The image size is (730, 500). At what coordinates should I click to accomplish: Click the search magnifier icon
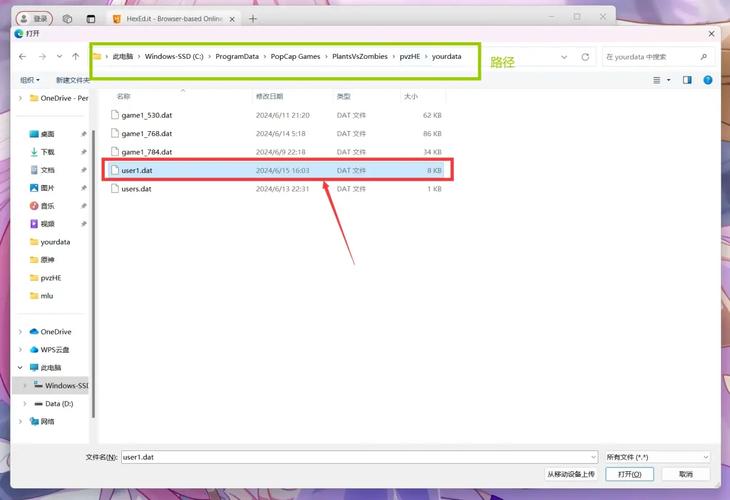(x=703, y=57)
